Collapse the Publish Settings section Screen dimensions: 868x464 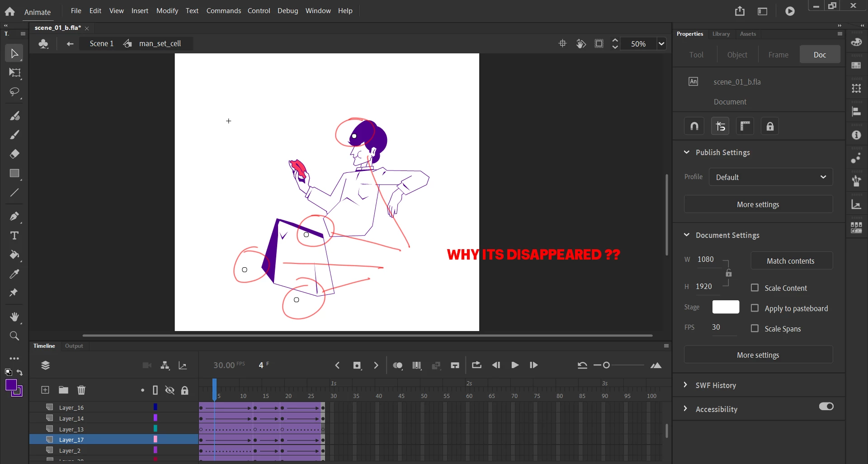687,152
